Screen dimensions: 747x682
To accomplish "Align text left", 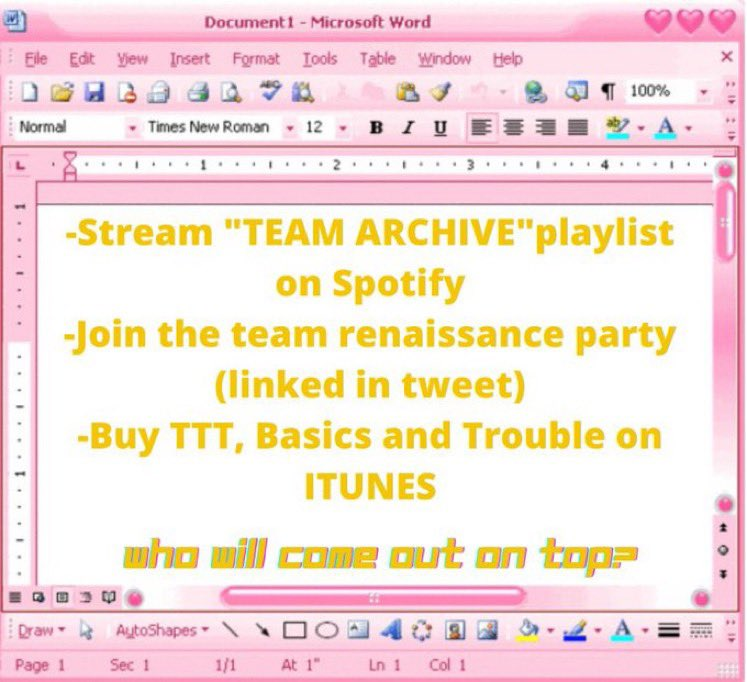I will pos(481,127).
